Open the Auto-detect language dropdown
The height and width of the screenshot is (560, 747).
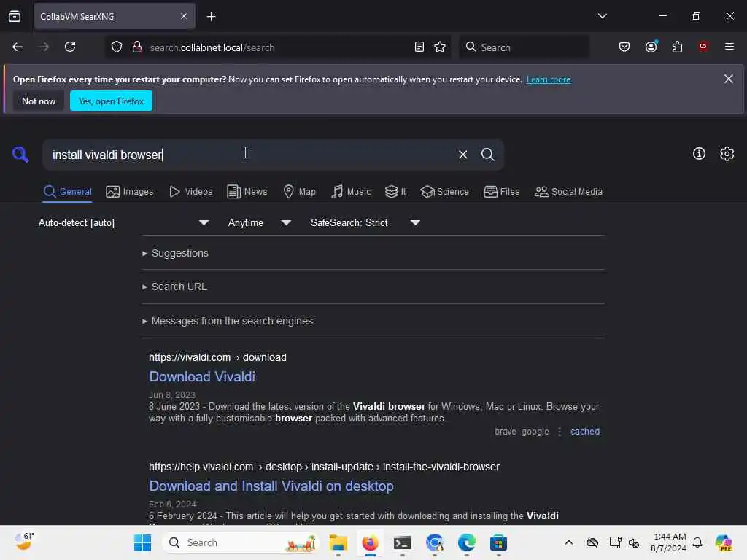[x=124, y=223]
